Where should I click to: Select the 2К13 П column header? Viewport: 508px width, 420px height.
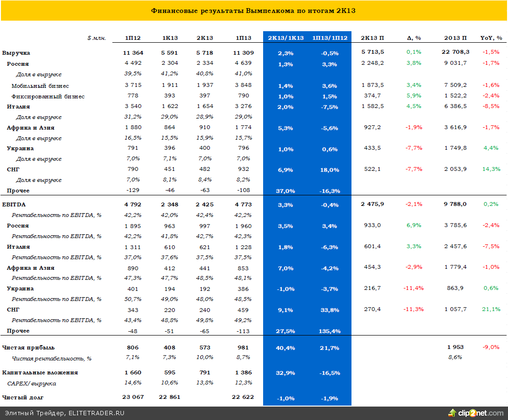click(x=372, y=37)
